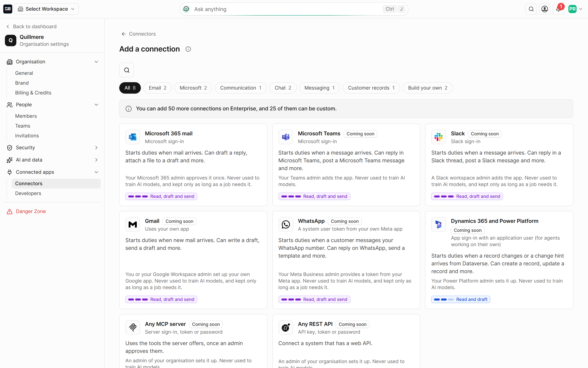This screenshot has height=368, width=588.
Task: Click the Any MCP server icon
Action: 133,328
